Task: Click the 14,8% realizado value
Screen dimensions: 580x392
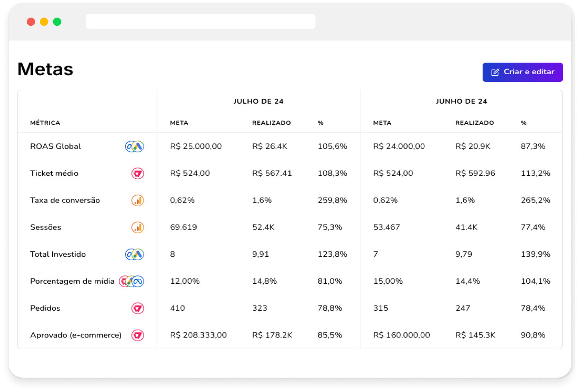Action: click(264, 281)
